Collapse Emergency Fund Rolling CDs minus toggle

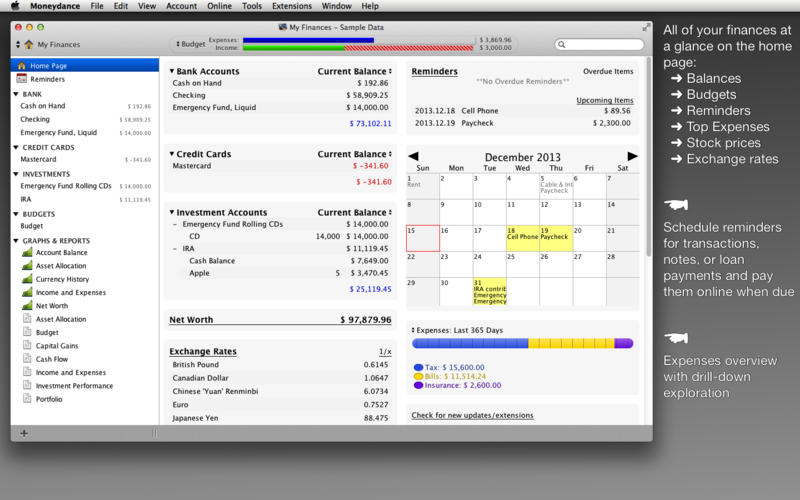(175, 224)
